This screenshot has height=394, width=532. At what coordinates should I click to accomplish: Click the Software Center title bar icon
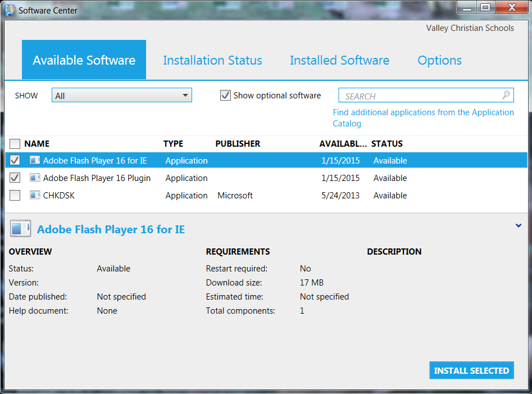pos(10,10)
